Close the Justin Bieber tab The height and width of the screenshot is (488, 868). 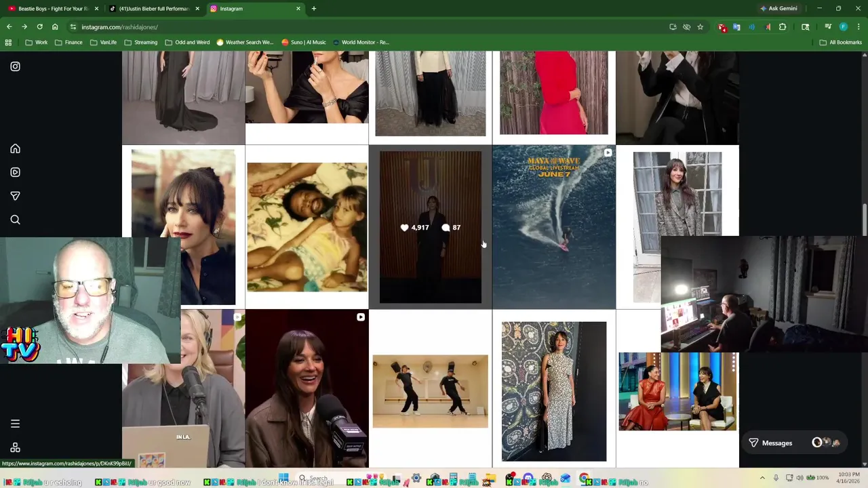coord(197,9)
